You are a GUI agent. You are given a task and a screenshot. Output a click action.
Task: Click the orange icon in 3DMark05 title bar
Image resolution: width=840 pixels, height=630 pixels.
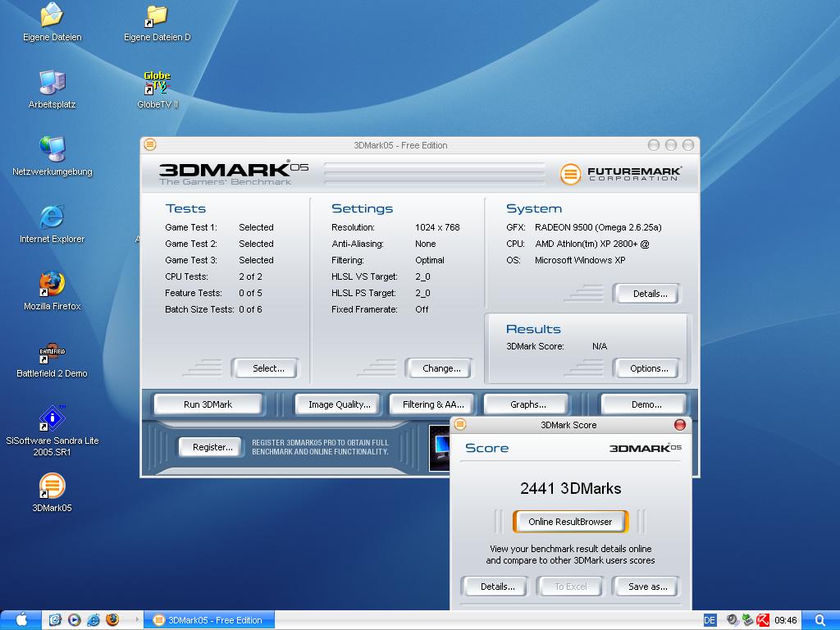pyautogui.click(x=150, y=144)
